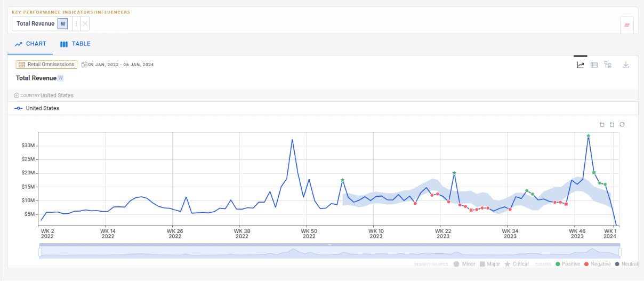Click the green star at WK 46 peak
Image resolution: width=644 pixels, height=281 pixels.
click(x=589, y=136)
